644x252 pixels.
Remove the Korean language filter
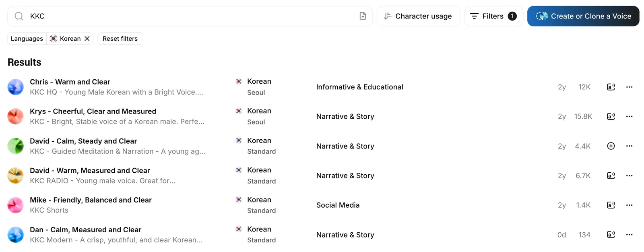(87, 39)
